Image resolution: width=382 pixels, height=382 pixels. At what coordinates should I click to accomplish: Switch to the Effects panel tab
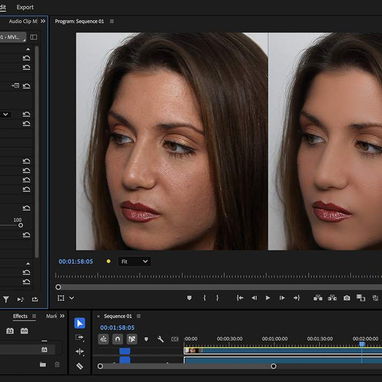tap(20, 316)
